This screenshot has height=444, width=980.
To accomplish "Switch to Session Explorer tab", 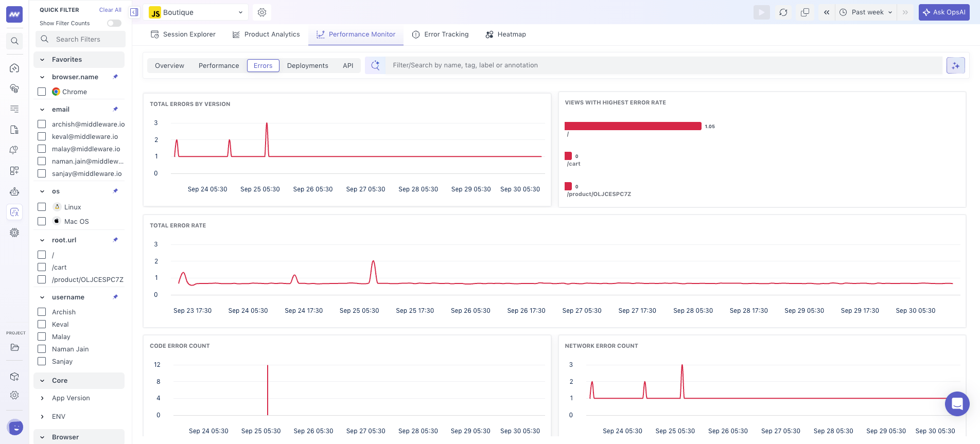I will pos(183,34).
